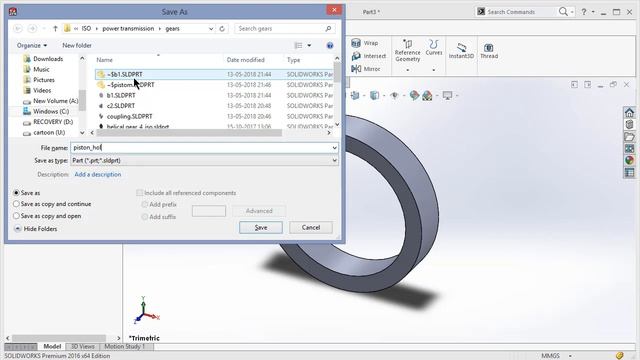Select the Thread feature

click(489, 51)
